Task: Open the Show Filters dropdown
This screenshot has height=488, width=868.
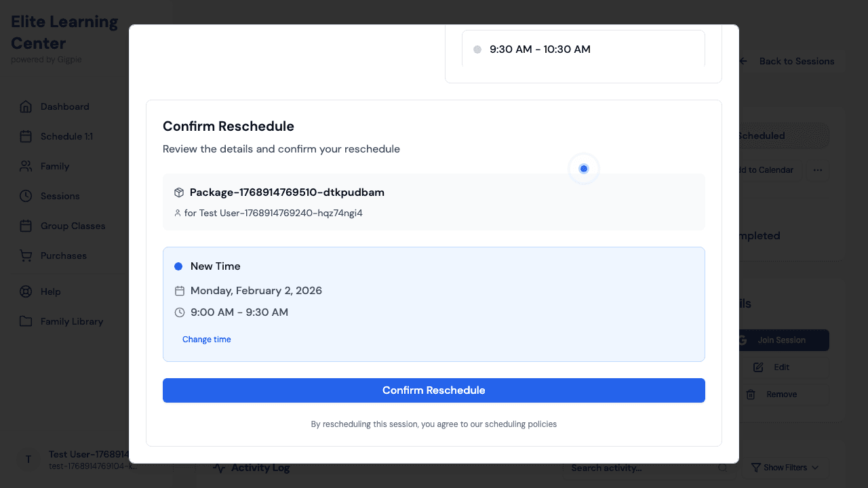Action: (x=784, y=467)
